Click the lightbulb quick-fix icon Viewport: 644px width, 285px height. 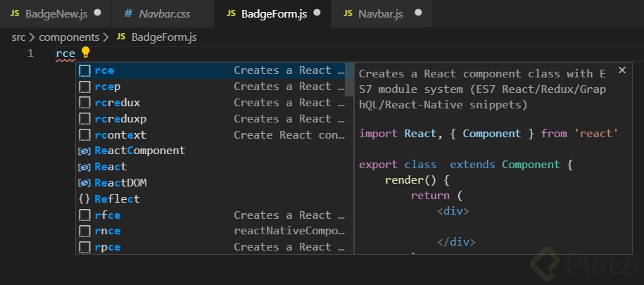point(86,52)
